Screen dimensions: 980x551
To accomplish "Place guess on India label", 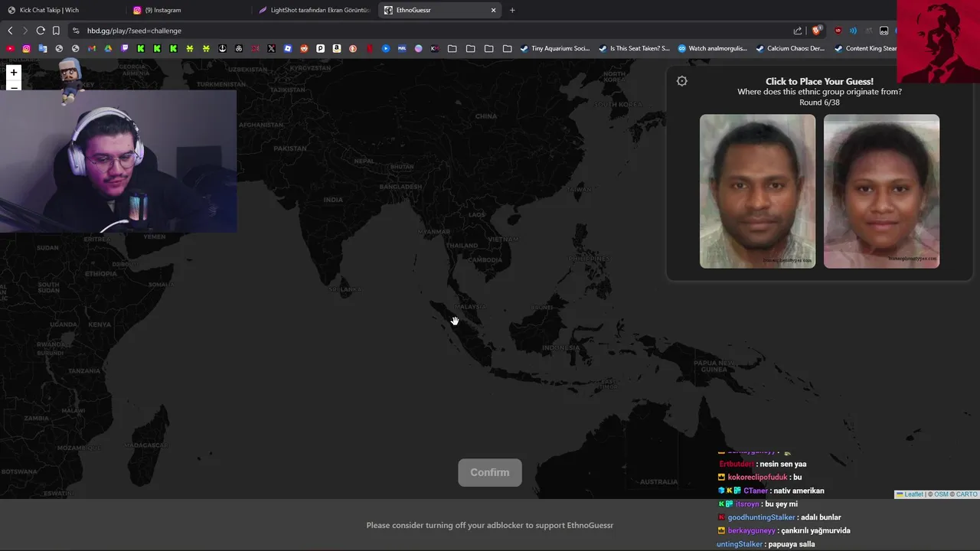I will click(x=333, y=200).
